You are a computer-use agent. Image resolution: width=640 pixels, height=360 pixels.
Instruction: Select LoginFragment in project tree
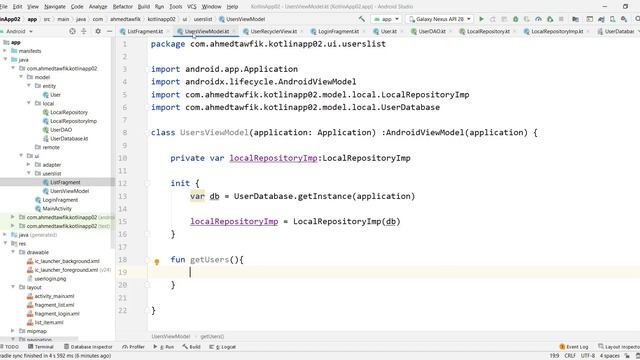60,200
